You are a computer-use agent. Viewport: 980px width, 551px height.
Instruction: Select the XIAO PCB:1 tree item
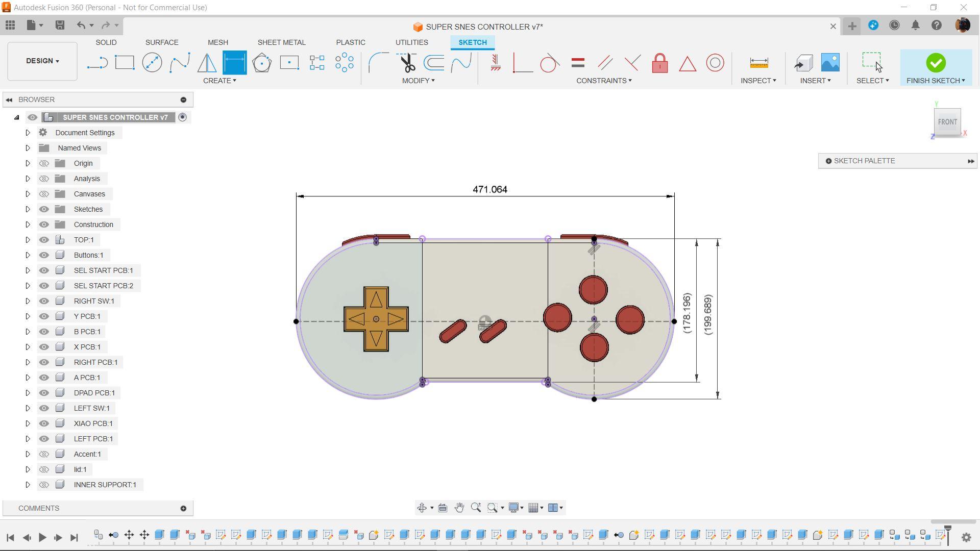[x=92, y=423]
